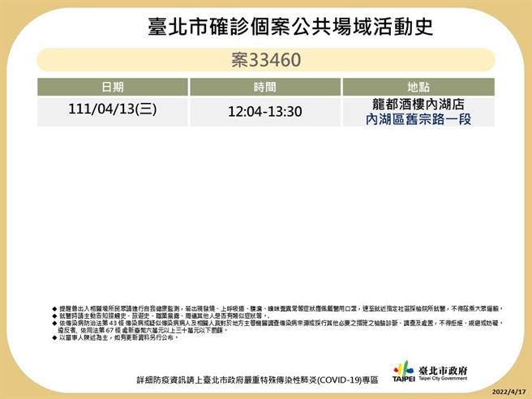Image resolution: width=532 pixels, height=399 pixels.
Task: Select the date cell 111/04/13(三)
Action: (113, 109)
